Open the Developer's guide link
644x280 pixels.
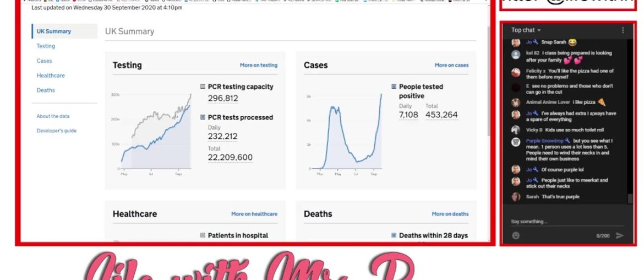tap(56, 131)
